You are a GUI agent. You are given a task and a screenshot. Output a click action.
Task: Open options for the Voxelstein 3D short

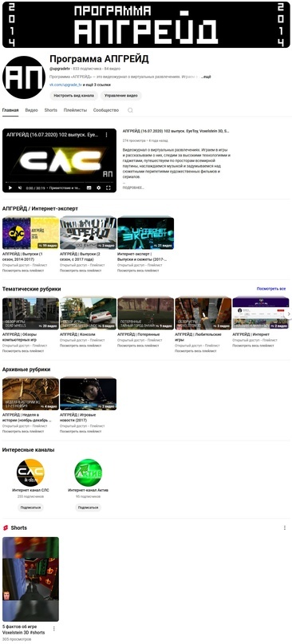tap(53, 628)
